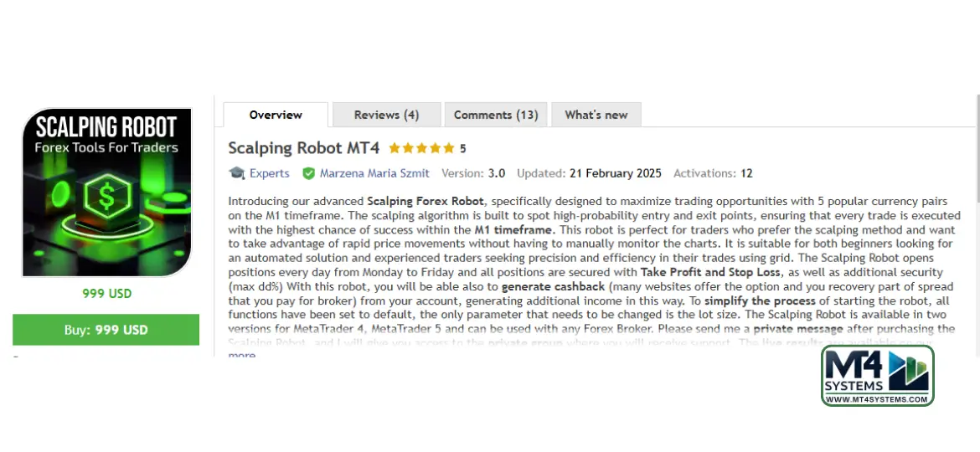Expand the description with the 'more' link
The width and height of the screenshot is (980, 452).
242,356
